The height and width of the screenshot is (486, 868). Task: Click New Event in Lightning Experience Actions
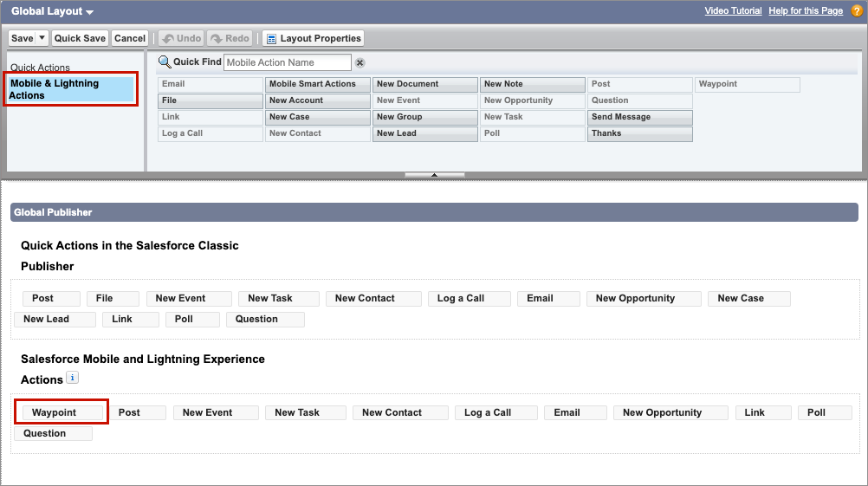click(216, 412)
